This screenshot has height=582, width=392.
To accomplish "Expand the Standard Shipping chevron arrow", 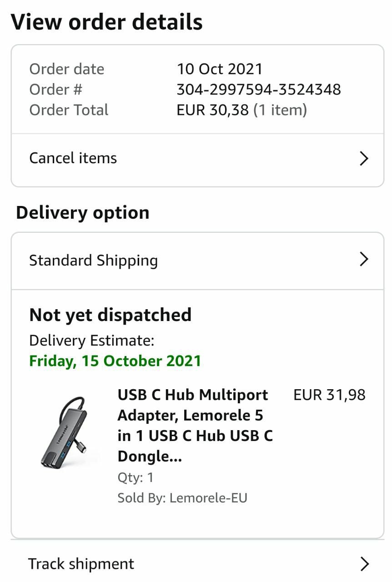I will [363, 259].
